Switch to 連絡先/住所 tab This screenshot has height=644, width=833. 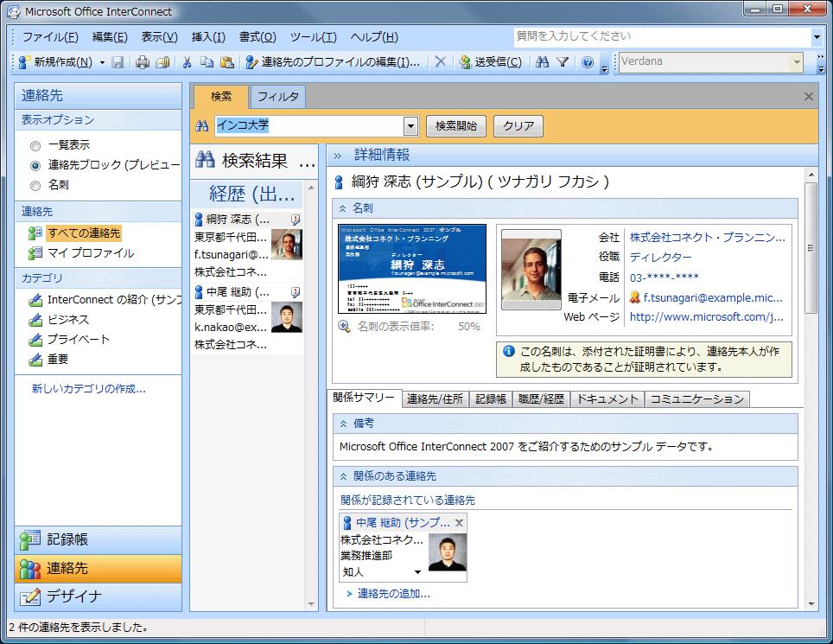pyautogui.click(x=436, y=399)
